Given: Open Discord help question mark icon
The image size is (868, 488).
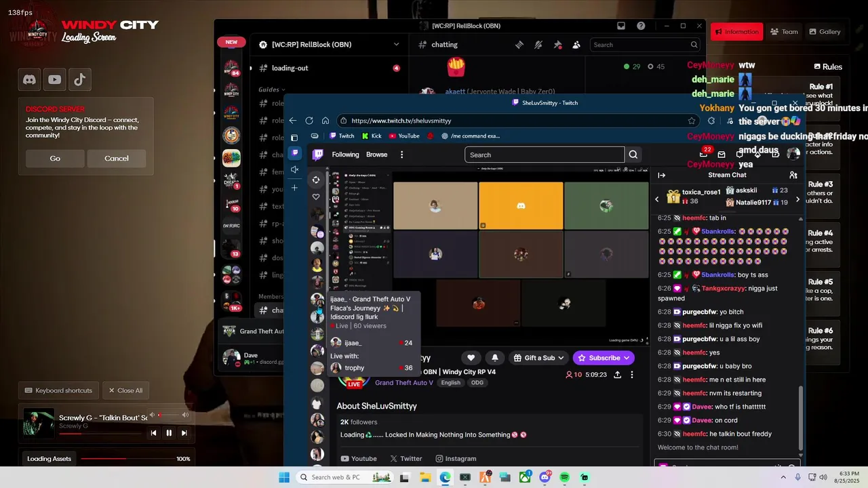Looking at the screenshot, I should click(x=641, y=26).
